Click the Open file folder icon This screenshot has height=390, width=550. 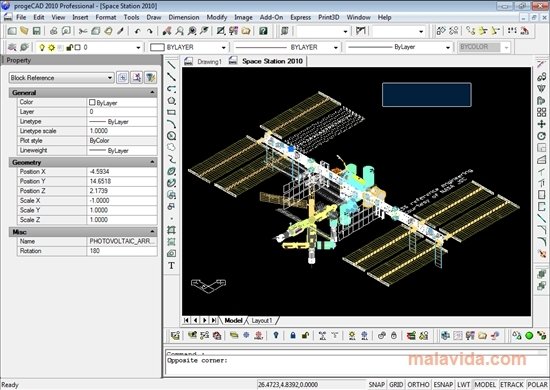click(24, 31)
